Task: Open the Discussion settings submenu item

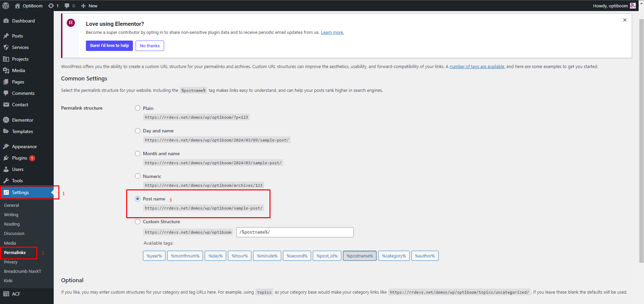Action: (x=14, y=233)
